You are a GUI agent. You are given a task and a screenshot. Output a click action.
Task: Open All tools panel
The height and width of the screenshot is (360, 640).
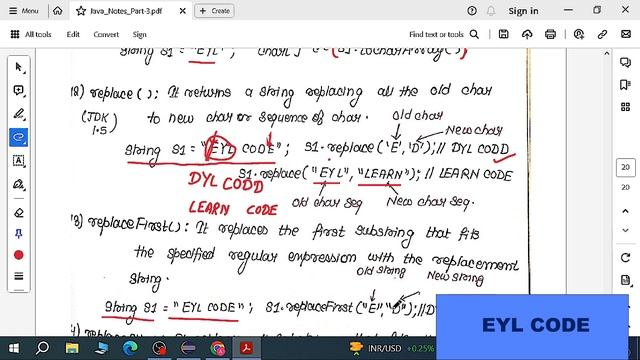[x=31, y=34]
